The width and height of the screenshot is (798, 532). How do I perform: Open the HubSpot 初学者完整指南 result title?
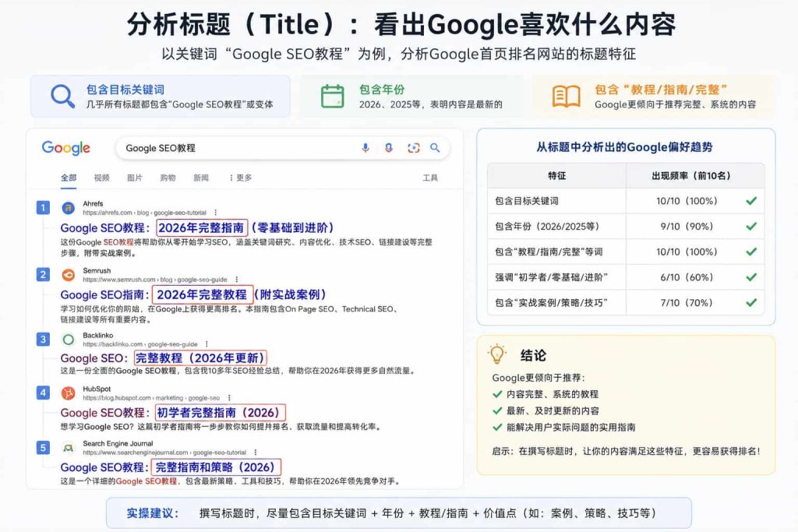coord(173,413)
